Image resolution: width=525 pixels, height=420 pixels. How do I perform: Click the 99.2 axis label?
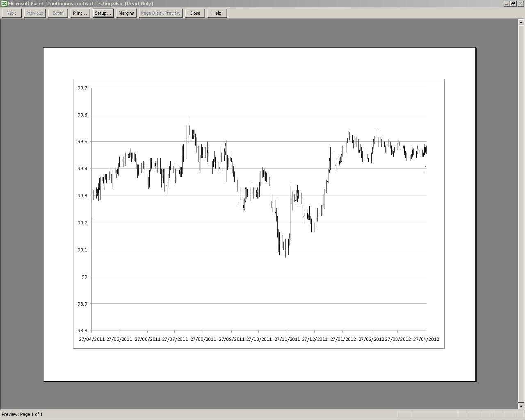82,223
